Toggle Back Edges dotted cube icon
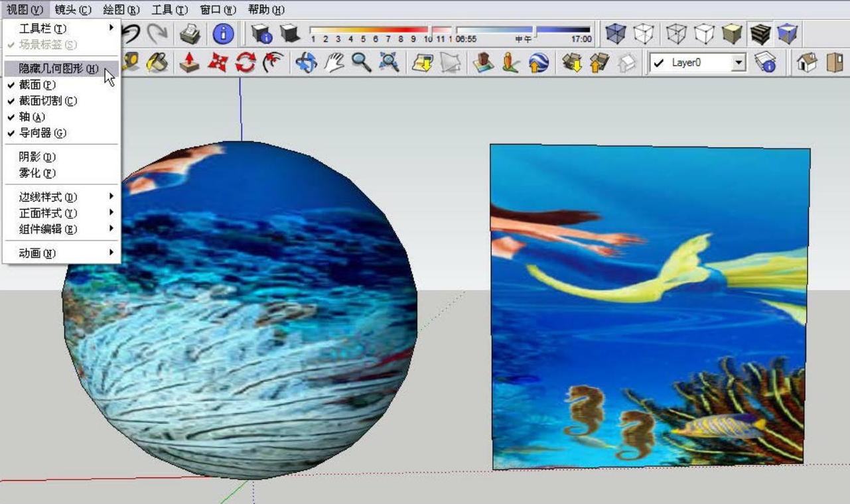This screenshot has width=850, height=504. pos(643,33)
